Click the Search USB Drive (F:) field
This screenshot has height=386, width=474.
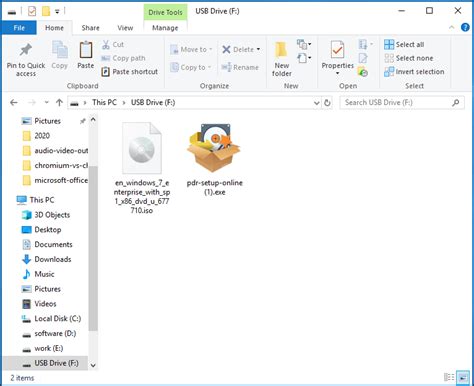pyautogui.click(x=397, y=103)
